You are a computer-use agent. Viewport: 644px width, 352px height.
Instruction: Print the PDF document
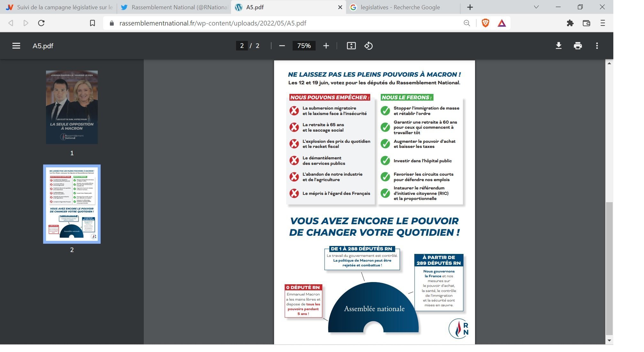pyautogui.click(x=578, y=46)
